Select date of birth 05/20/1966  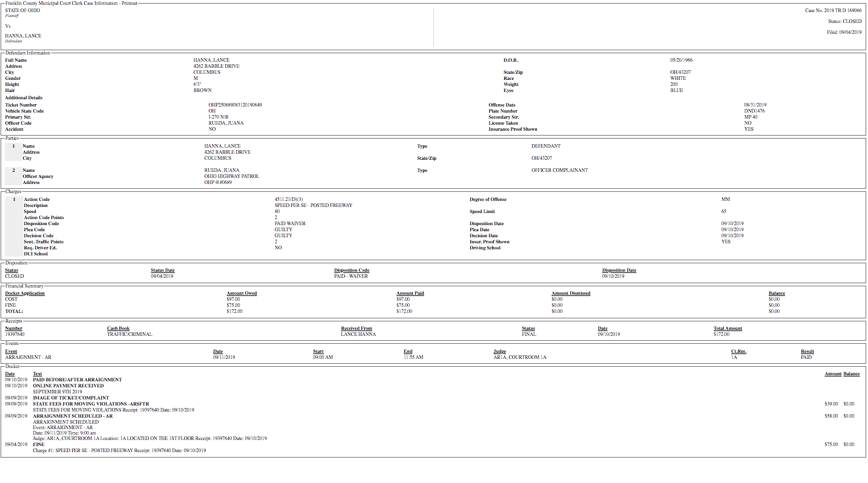tap(681, 60)
